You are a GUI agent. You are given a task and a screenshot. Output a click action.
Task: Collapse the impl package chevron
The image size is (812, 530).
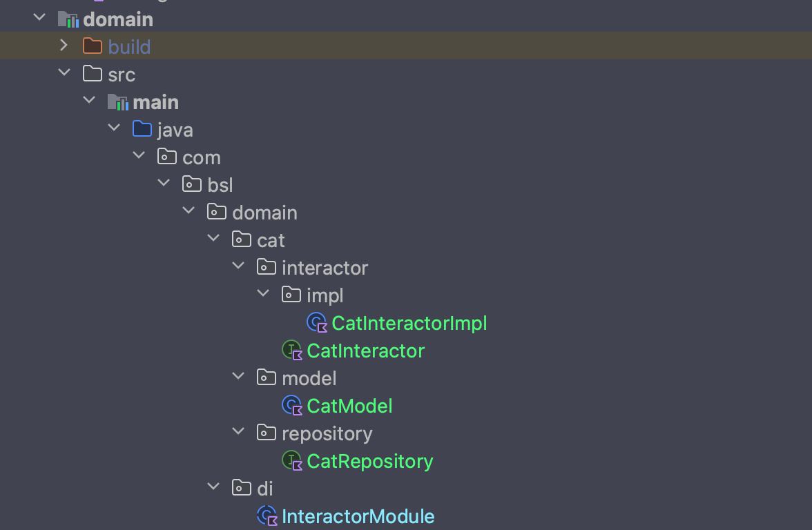[x=263, y=295]
